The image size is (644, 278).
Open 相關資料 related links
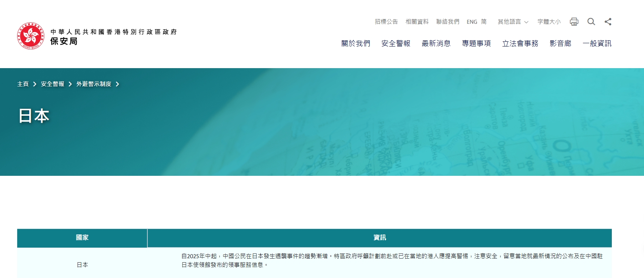click(x=417, y=22)
